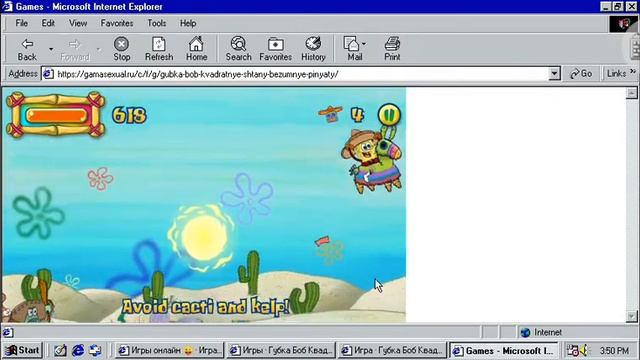Click the Forward toolbar button

75,49
